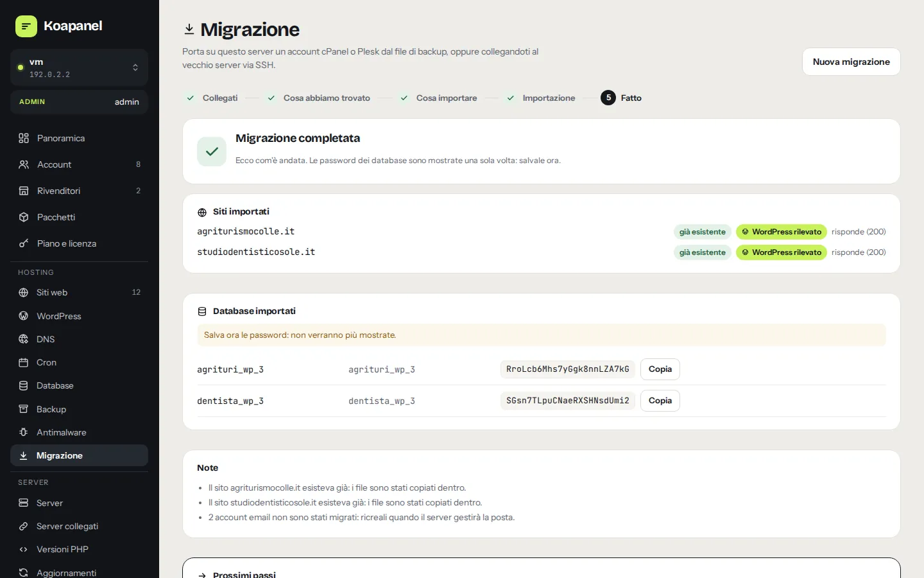Copy password for dentista_wp_3

point(660,401)
